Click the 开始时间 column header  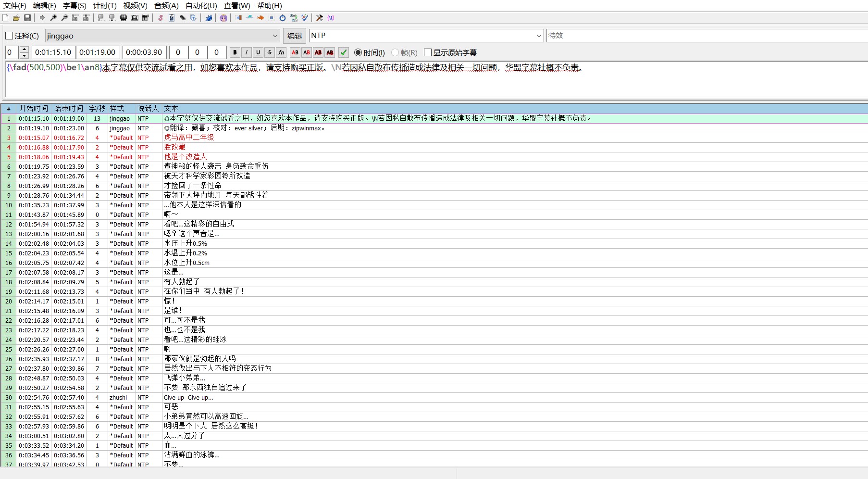point(34,109)
